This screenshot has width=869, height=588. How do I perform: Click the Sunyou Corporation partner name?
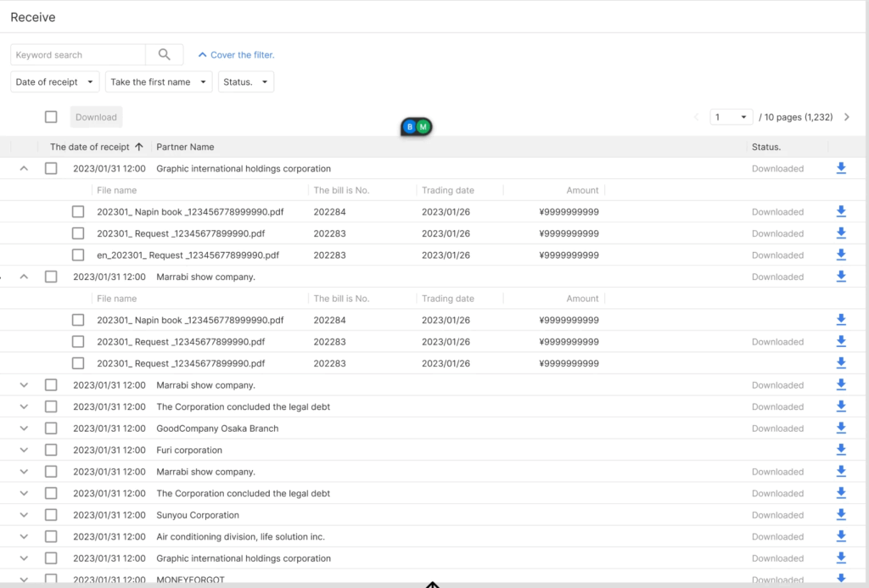click(198, 515)
